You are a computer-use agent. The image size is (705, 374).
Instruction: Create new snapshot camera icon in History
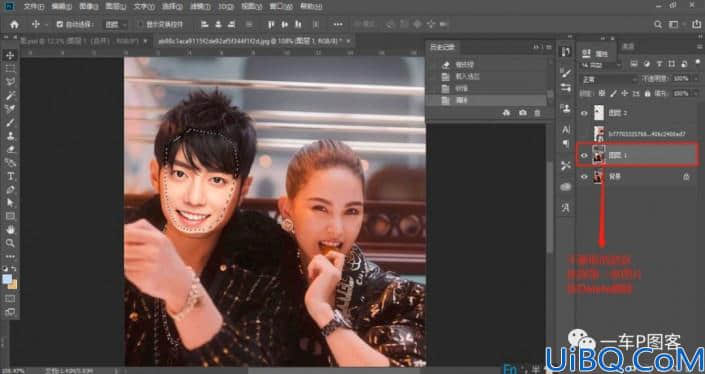[x=522, y=113]
